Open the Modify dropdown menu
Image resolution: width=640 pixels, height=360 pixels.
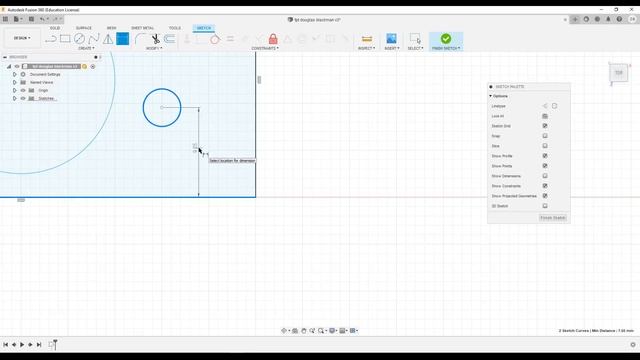[154, 48]
